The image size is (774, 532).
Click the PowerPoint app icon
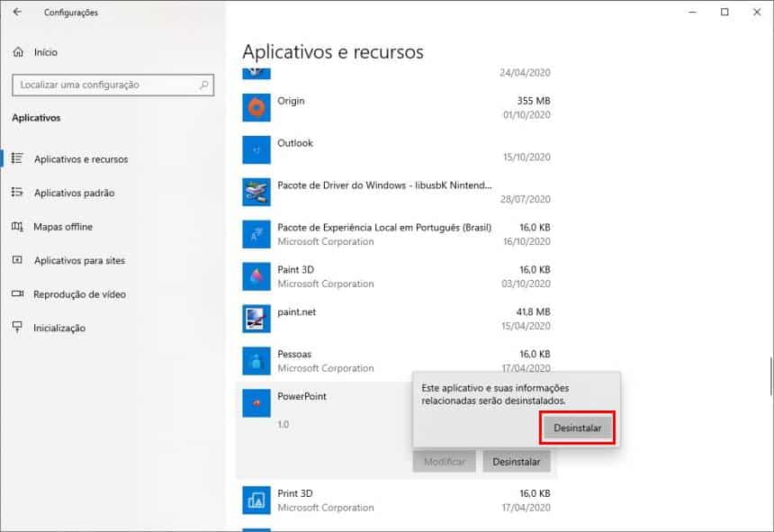click(256, 403)
